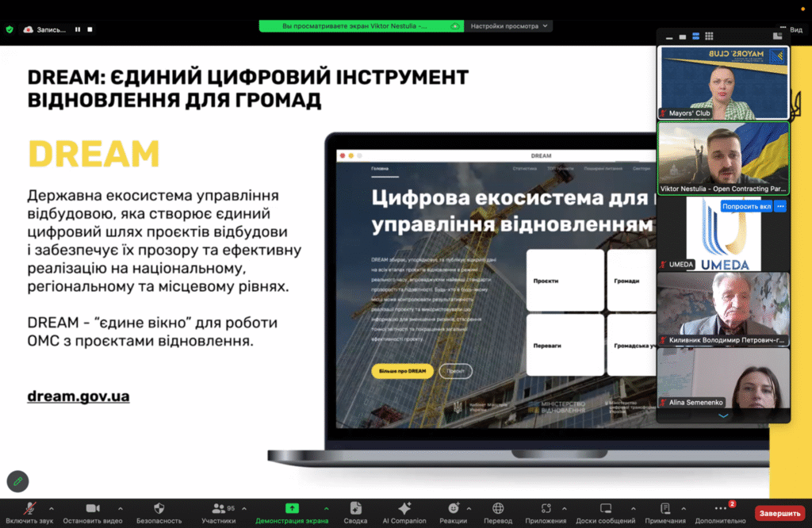Open Настройки просмотра dropdown
Viewport: 812px width, 528px height.
(x=508, y=26)
